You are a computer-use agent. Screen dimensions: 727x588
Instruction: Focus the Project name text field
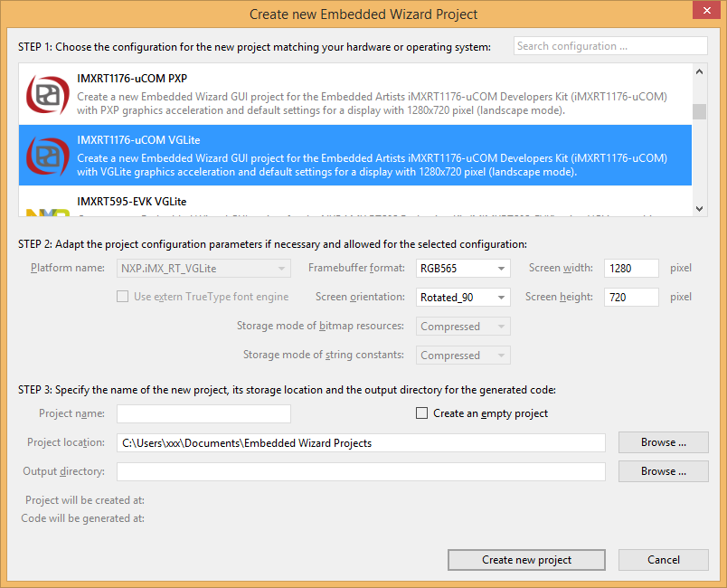(203, 414)
